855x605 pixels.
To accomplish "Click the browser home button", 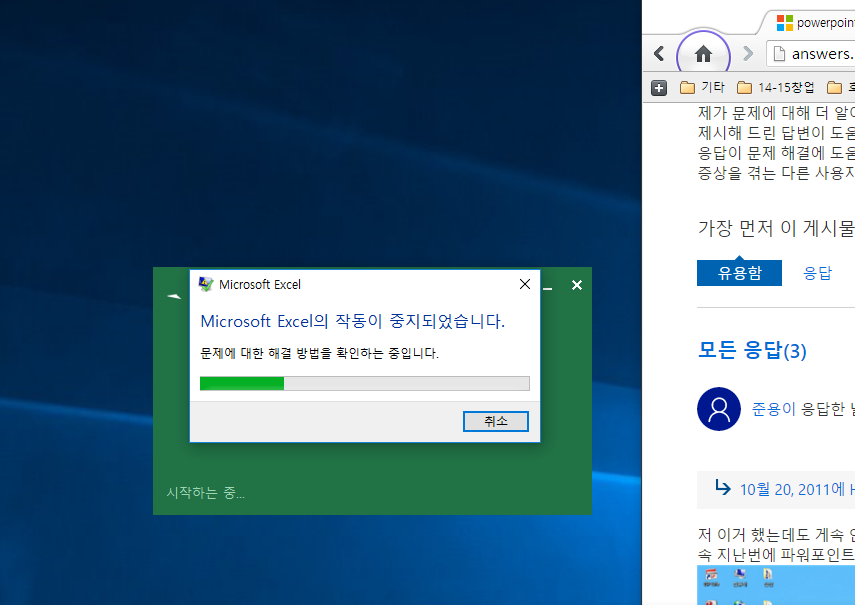I will click(x=703, y=53).
